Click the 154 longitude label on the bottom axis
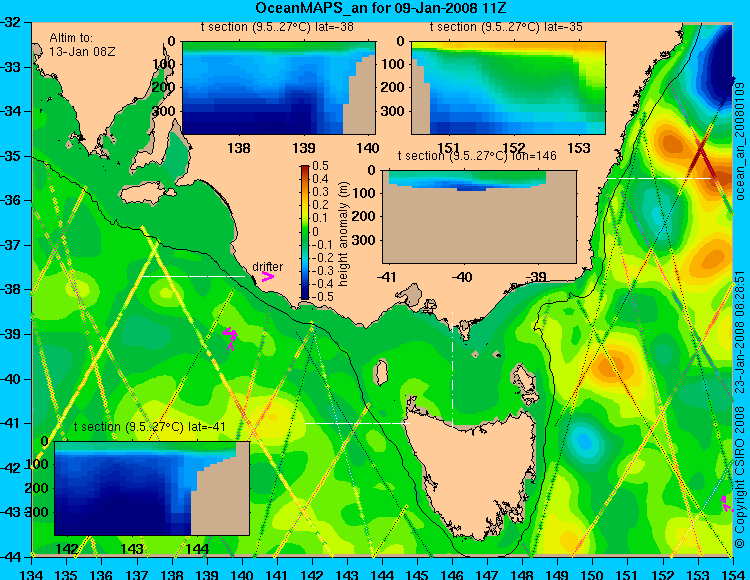Image resolution: width=750 pixels, height=580 pixels. coord(732,574)
